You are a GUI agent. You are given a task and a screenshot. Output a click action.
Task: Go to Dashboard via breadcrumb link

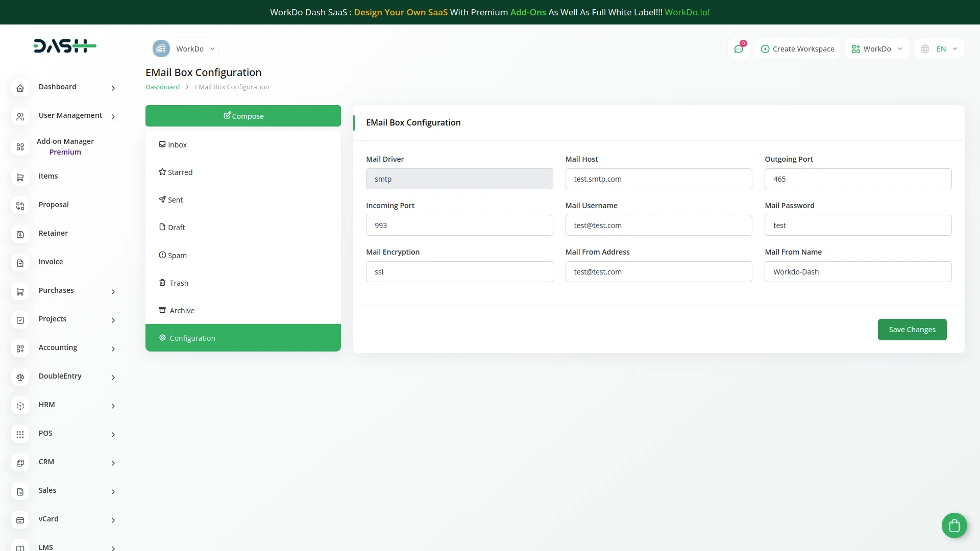click(x=162, y=87)
